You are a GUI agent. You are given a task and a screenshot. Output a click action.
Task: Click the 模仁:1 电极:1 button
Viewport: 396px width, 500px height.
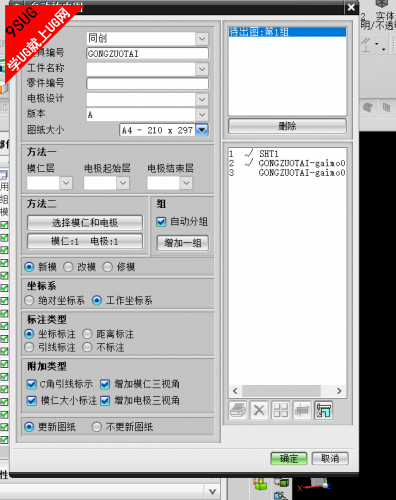click(85, 241)
